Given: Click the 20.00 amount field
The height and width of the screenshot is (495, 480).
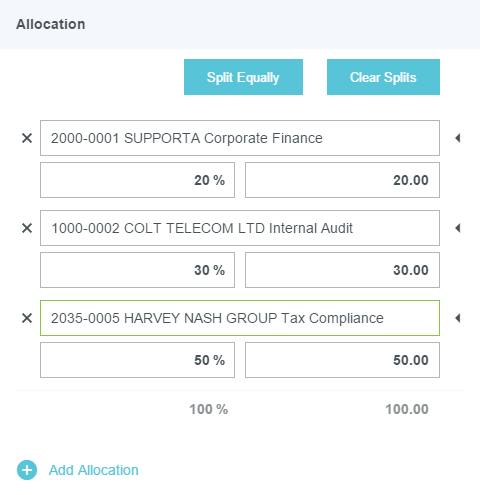Looking at the screenshot, I should pos(342,180).
